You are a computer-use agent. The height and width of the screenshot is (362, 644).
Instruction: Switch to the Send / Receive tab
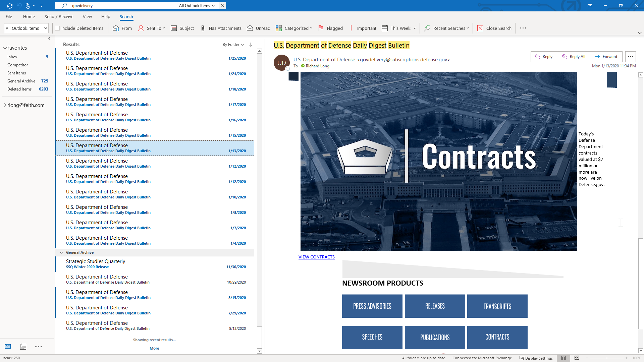click(59, 17)
